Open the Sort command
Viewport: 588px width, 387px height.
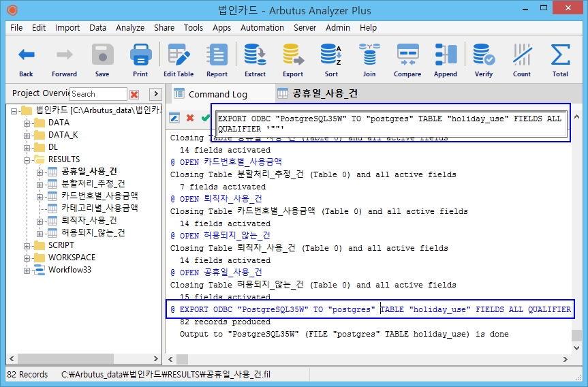click(x=331, y=60)
